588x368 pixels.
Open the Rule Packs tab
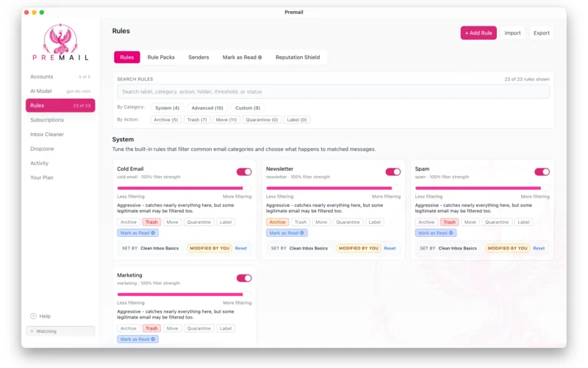161,57
